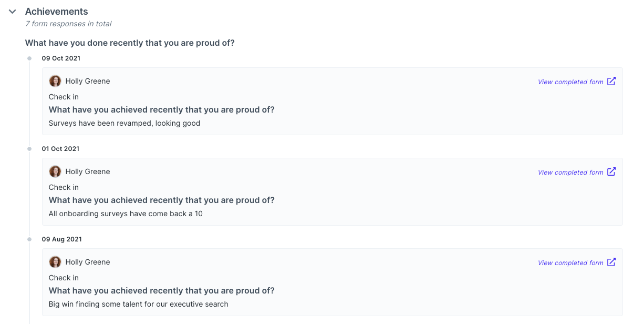Select the 09 Oct 2021 timeline dot
644x324 pixels.
pos(29,58)
